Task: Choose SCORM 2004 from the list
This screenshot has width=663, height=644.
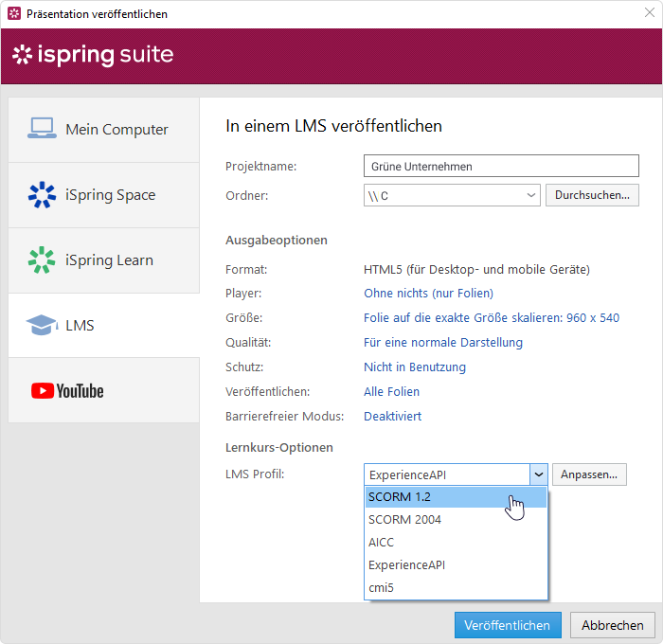Action: point(456,519)
